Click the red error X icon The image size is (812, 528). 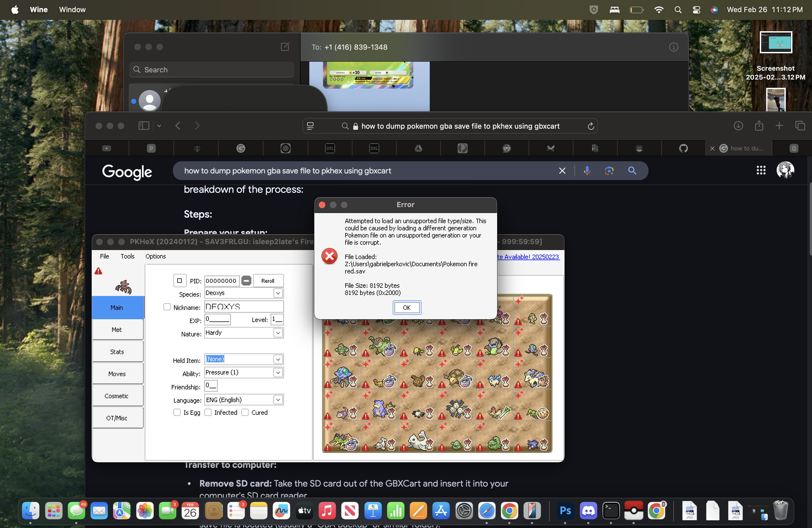329,256
